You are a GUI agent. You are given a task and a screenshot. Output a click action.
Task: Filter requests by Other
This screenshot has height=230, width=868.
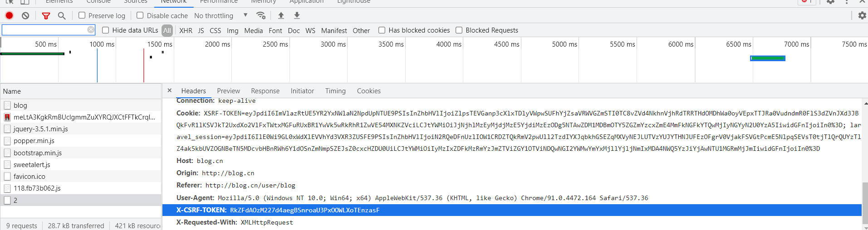(362, 31)
